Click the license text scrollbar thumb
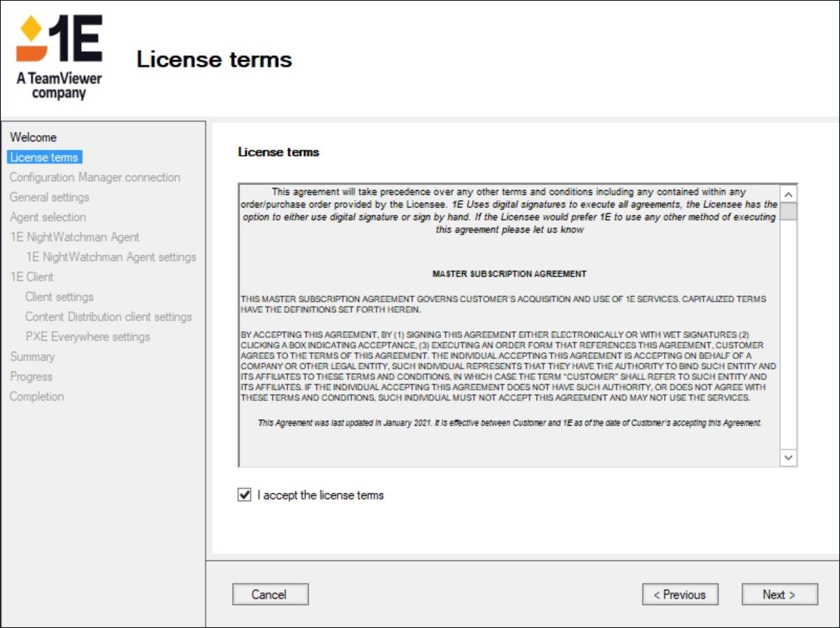840x628 pixels. pyautogui.click(x=788, y=211)
